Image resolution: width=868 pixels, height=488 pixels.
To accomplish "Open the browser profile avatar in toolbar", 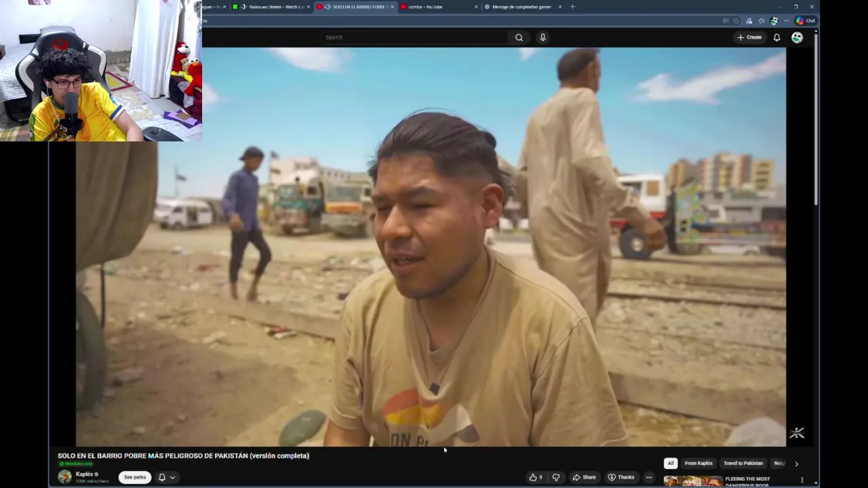I will [x=774, y=20].
